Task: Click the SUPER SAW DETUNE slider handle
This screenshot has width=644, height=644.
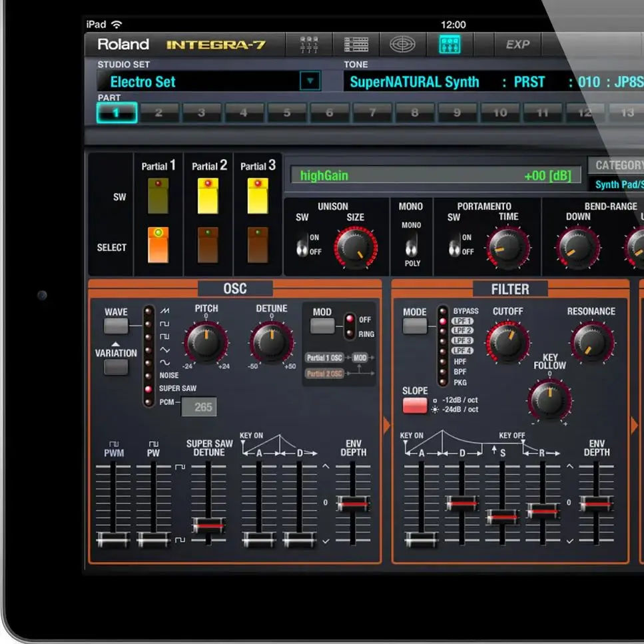Action: coord(208,525)
